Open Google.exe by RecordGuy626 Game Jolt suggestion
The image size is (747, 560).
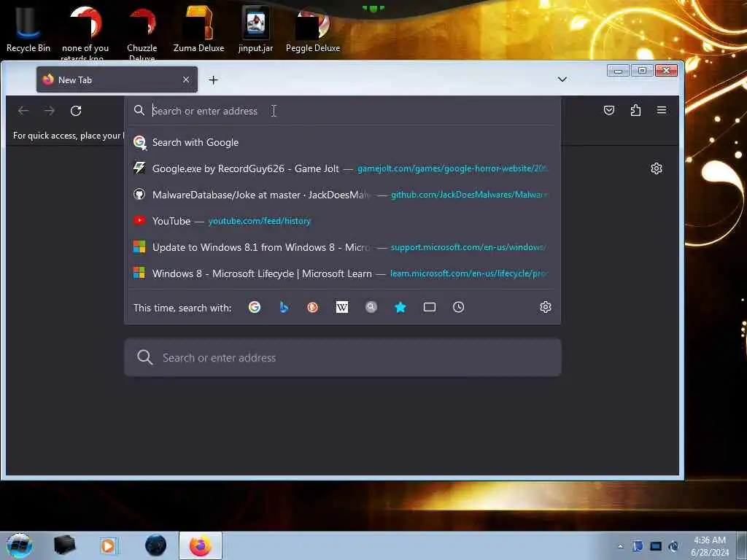point(343,168)
